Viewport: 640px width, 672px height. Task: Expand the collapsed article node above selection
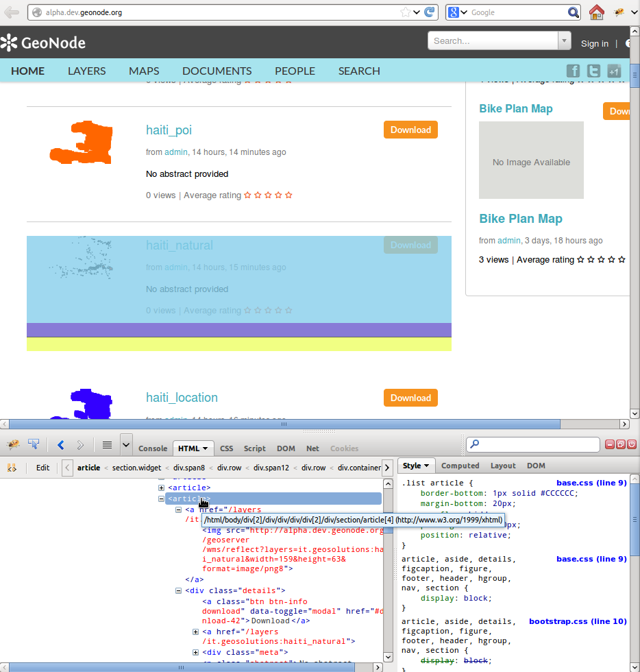point(161,488)
